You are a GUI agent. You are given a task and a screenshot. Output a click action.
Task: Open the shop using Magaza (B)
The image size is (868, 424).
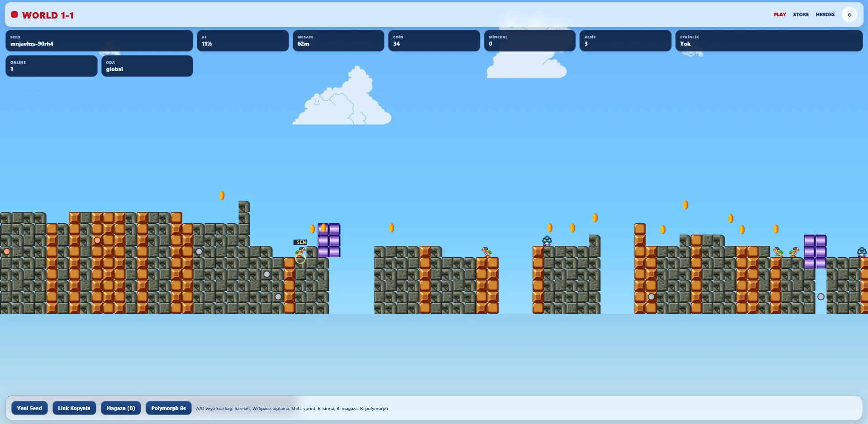pyautogui.click(x=121, y=408)
